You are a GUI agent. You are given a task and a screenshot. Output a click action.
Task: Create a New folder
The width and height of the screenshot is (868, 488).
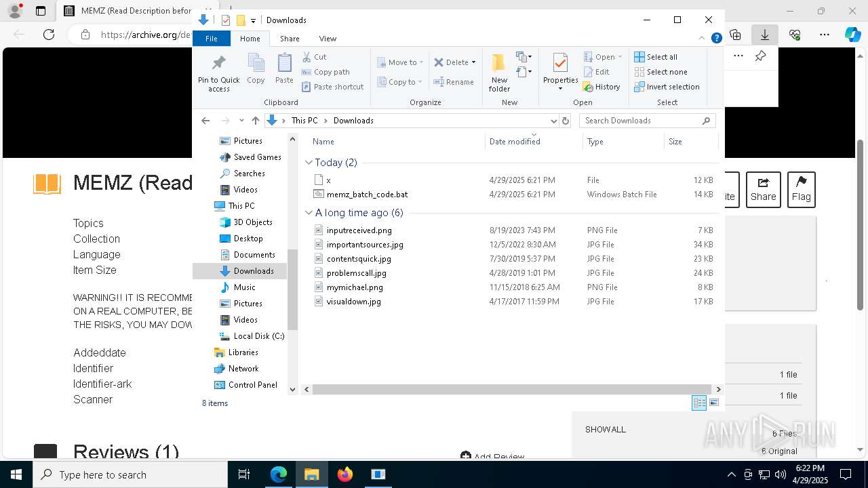point(499,73)
